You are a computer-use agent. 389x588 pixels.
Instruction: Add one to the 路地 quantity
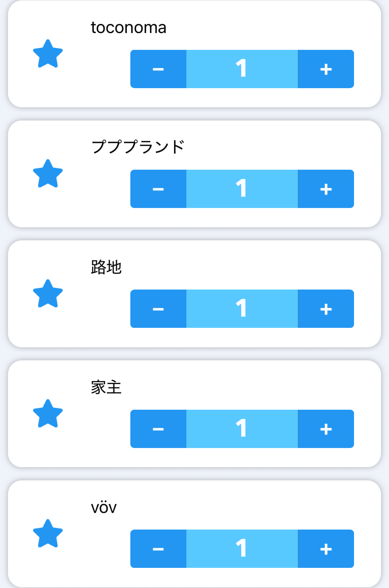pyautogui.click(x=326, y=309)
